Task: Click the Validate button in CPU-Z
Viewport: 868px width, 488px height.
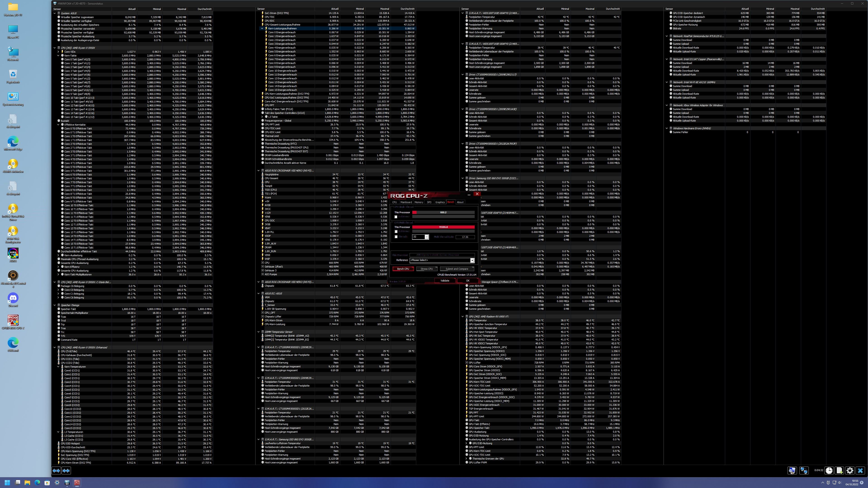Action: (445, 281)
